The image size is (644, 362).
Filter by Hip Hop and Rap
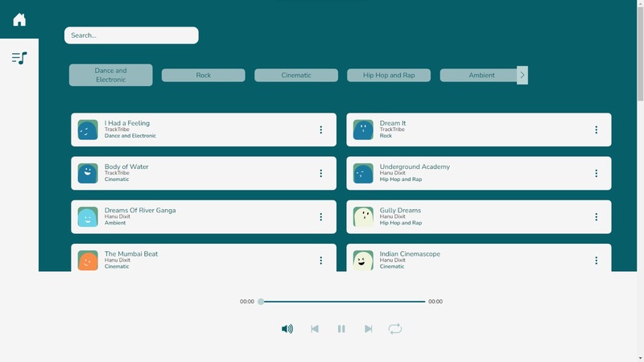point(389,75)
